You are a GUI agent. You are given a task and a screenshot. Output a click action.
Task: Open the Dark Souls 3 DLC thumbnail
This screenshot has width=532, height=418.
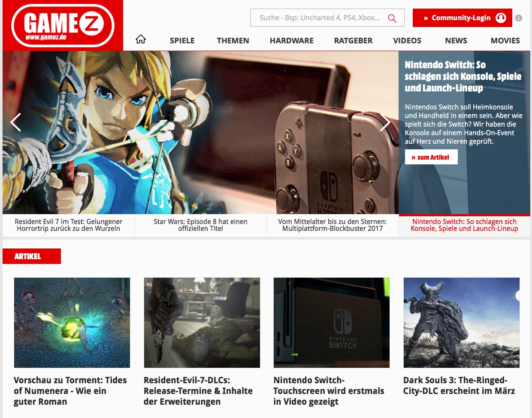(462, 323)
